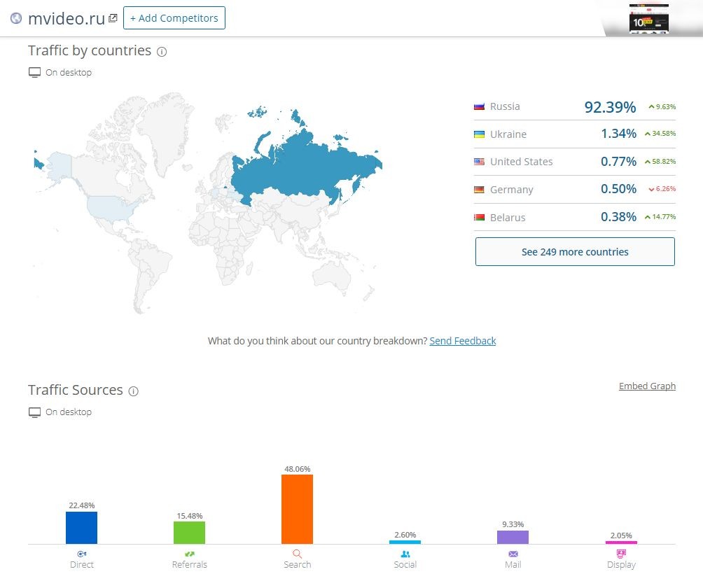Click the 48.06% Search value label

click(x=298, y=469)
